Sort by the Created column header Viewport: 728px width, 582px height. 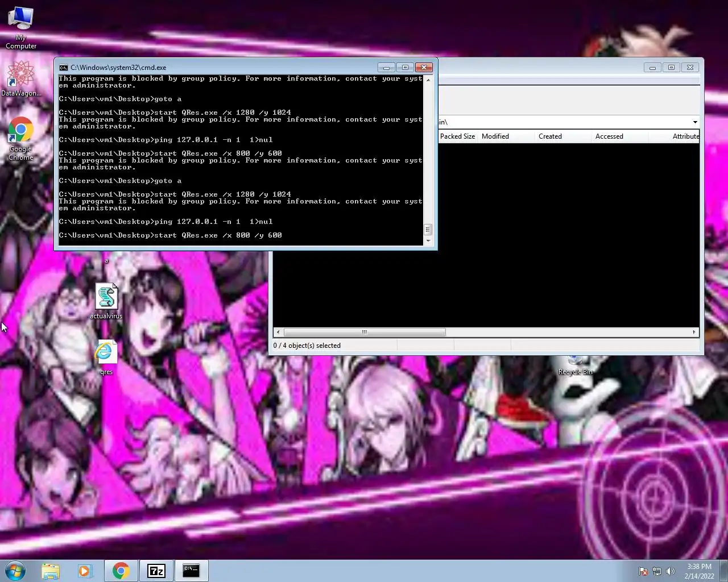click(563, 136)
